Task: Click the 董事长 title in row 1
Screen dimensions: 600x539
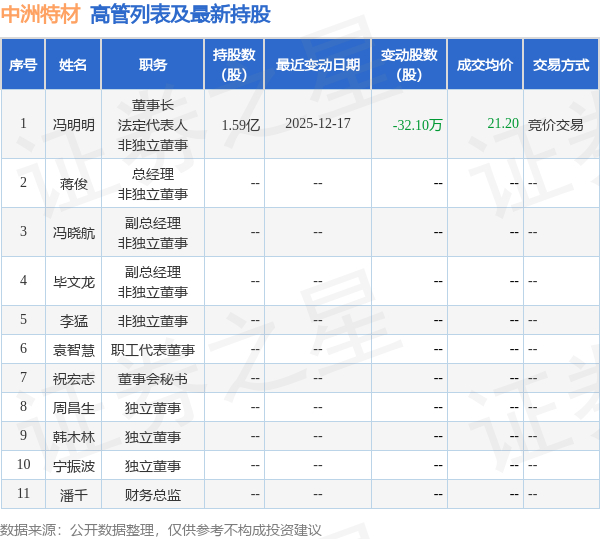Action: pos(153,105)
